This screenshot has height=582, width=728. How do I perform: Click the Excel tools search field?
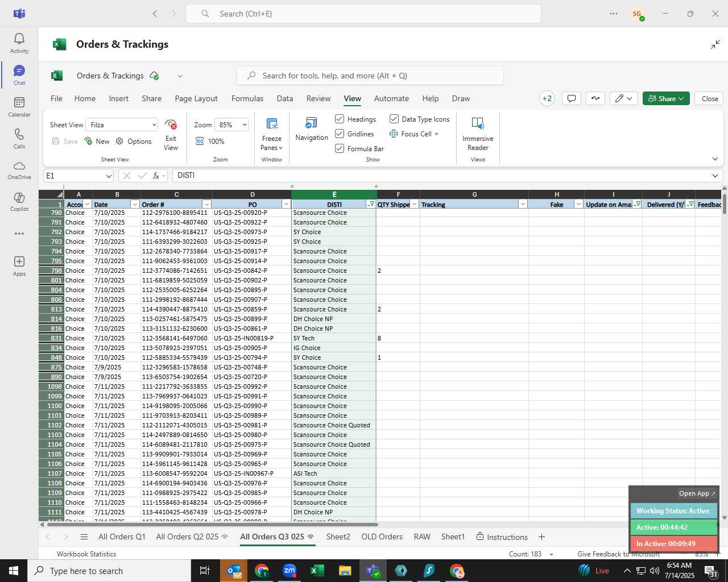click(x=370, y=76)
